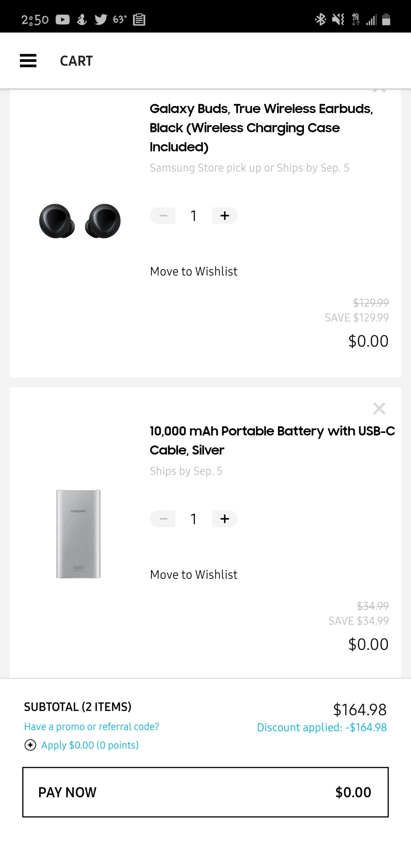Open the Galaxy Buds product title
The width and height of the screenshot is (411, 868).
(x=261, y=128)
